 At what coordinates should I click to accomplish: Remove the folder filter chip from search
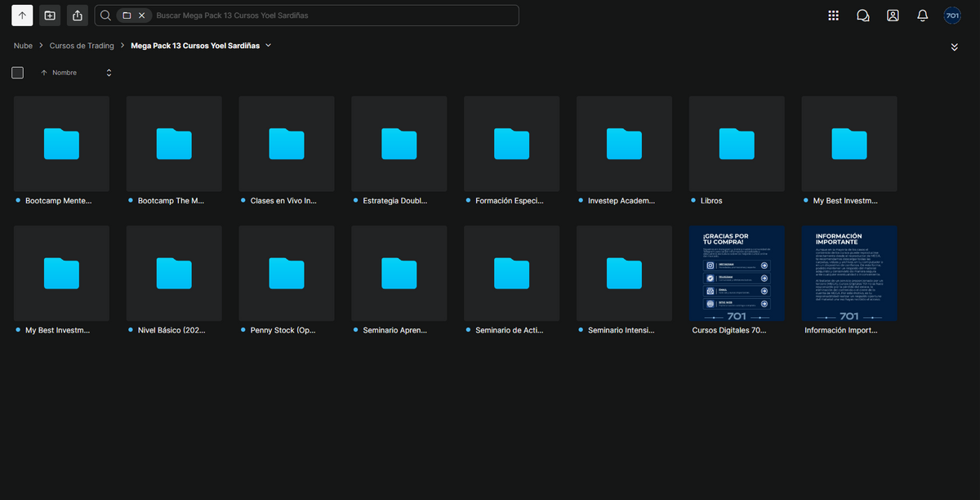pyautogui.click(x=141, y=16)
